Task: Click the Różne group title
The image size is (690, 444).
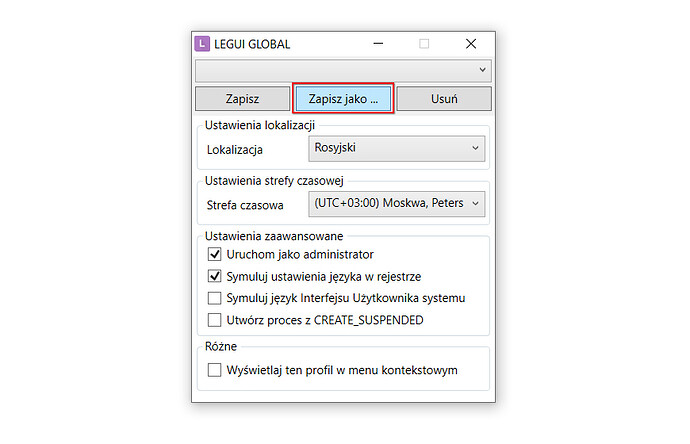Action: 220,346
